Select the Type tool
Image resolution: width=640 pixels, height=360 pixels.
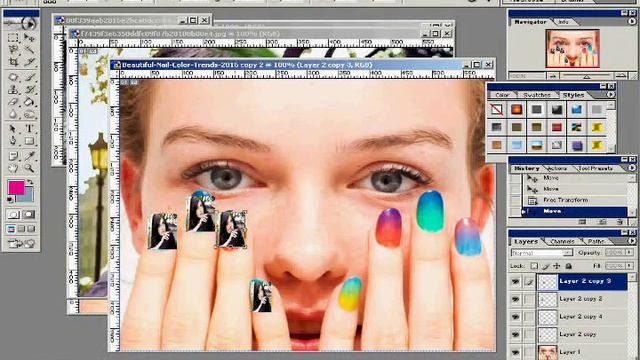29,129
